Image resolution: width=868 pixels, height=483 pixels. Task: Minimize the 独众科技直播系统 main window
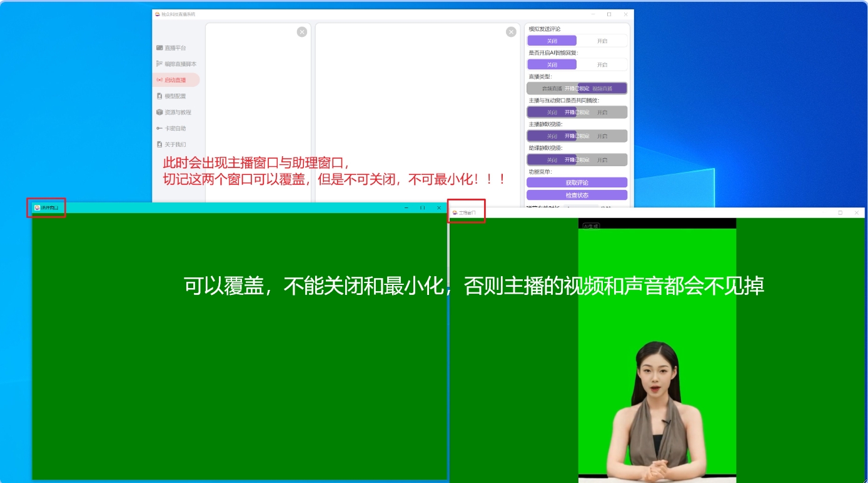click(x=592, y=14)
